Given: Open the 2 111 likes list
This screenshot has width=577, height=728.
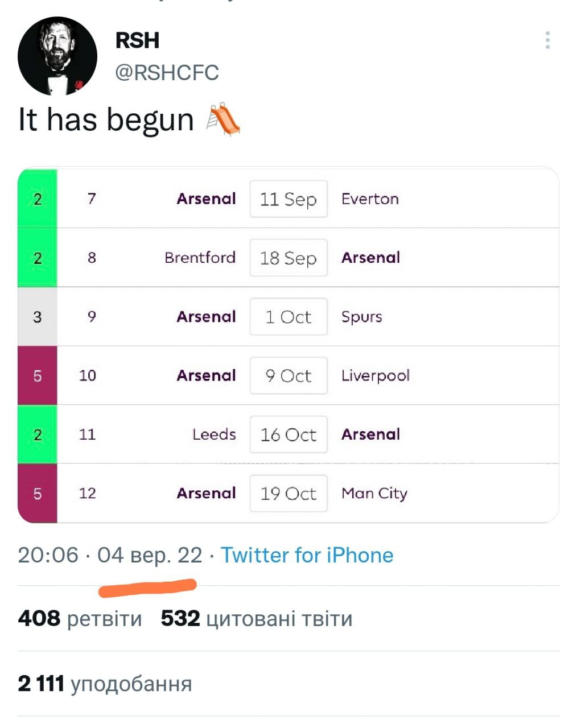Looking at the screenshot, I should coord(105,684).
